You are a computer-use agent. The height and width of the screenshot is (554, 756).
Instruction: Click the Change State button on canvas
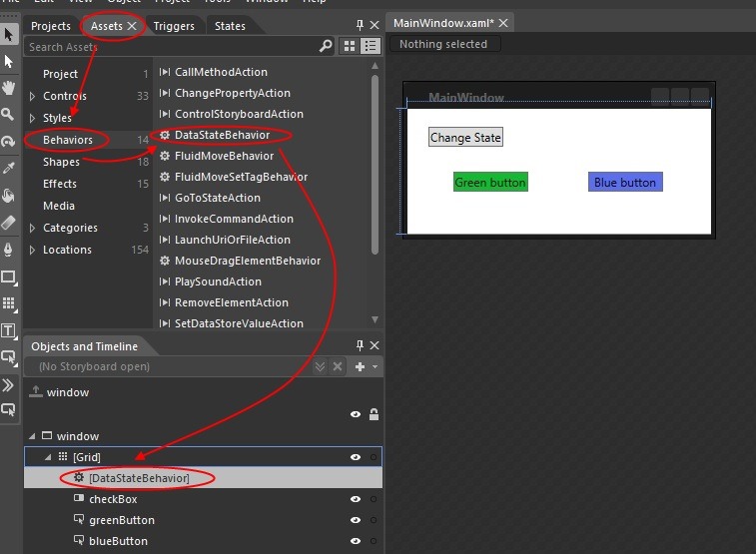tap(465, 138)
